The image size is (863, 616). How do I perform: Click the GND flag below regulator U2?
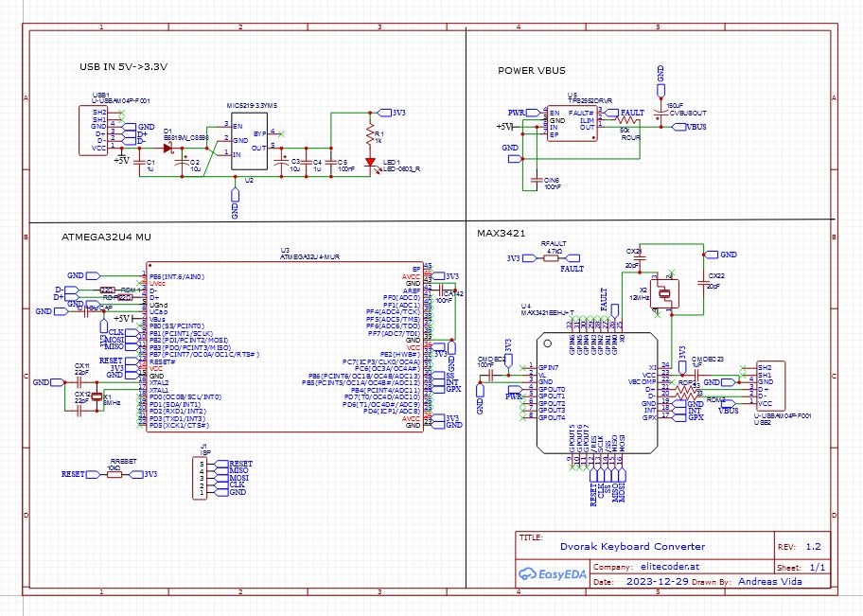tap(235, 203)
